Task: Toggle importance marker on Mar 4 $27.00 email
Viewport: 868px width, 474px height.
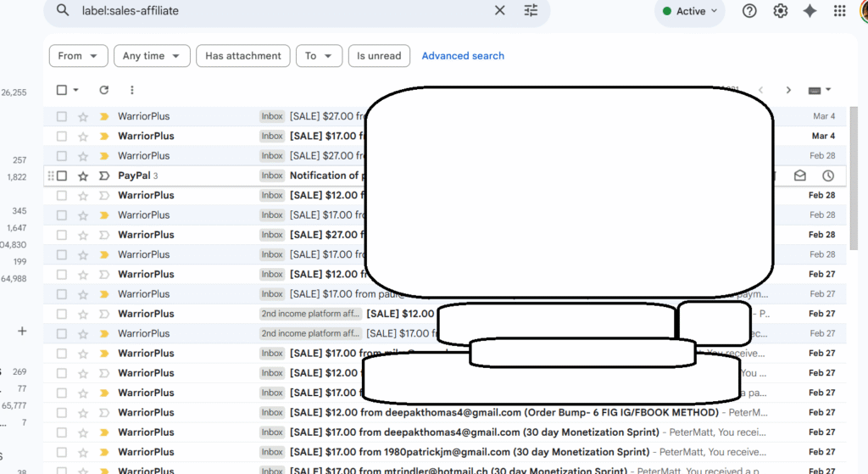Action: pos(103,116)
